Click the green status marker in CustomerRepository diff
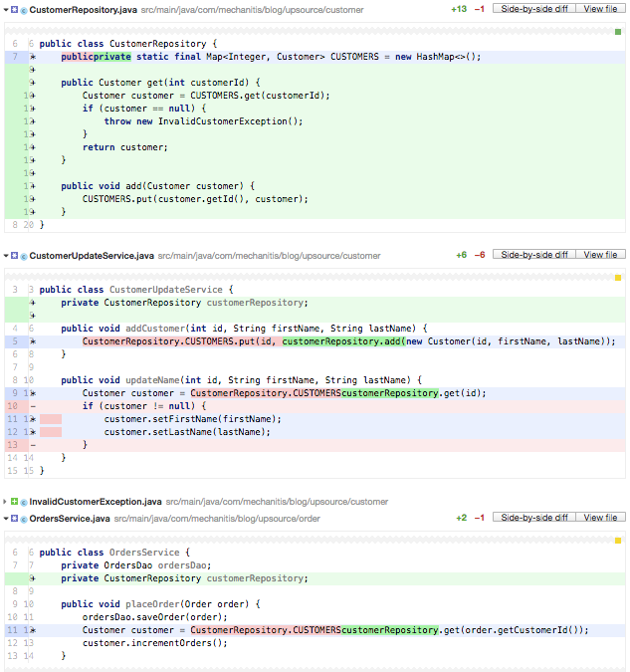 click(x=618, y=32)
